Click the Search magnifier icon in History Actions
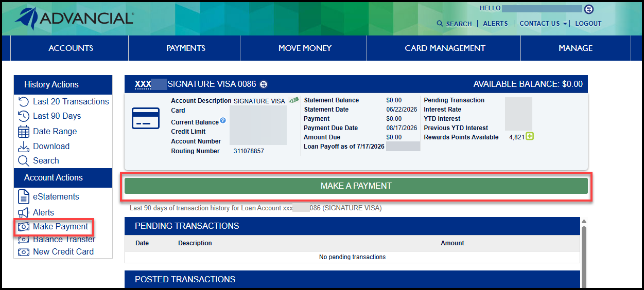The image size is (644, 290). [24, 161]
